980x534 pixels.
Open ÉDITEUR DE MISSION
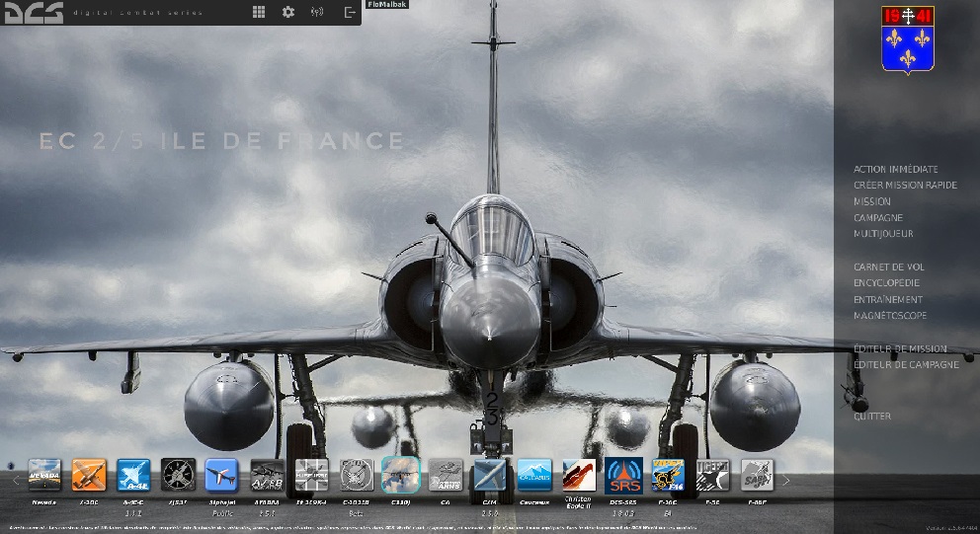click(900, 348)
